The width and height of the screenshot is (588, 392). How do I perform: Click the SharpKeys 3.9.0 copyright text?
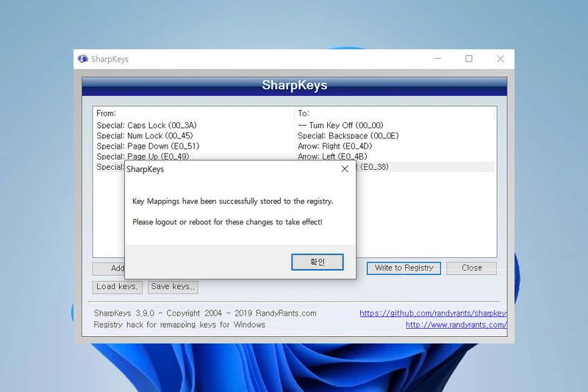click(x=205, y=313)
